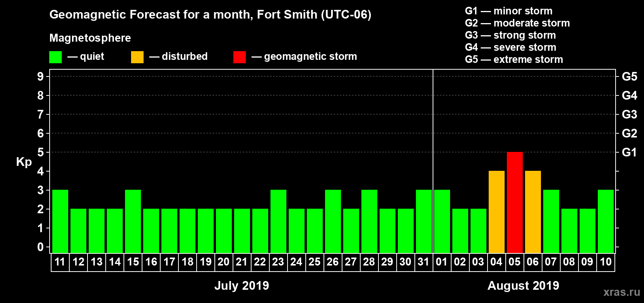Click the Kp axis label
Screen dimensions: 644x303
[24, 162]
